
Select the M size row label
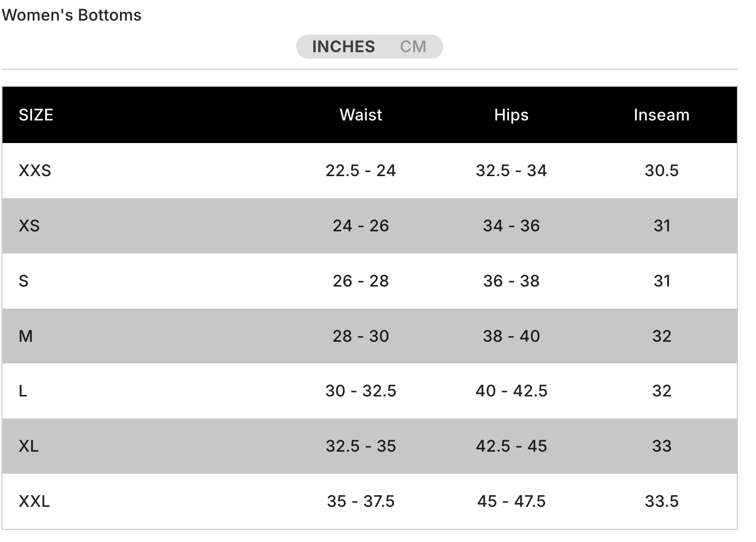26,336
